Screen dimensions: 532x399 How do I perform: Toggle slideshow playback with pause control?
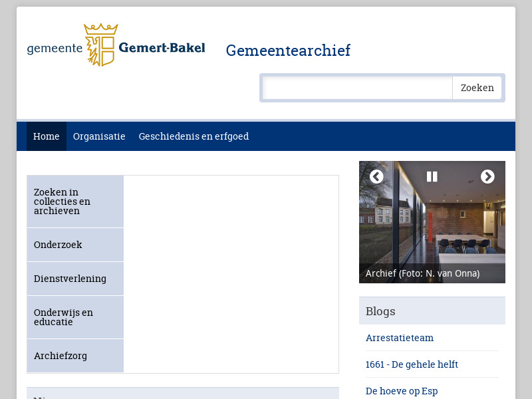click(x=432, y=176)
